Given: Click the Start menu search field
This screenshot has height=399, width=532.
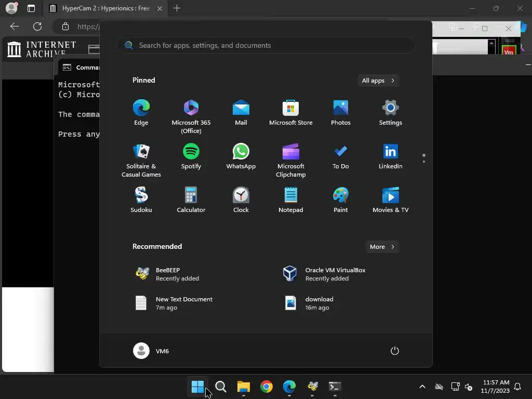Looking at the screenshot, I should tap(265, 46).
